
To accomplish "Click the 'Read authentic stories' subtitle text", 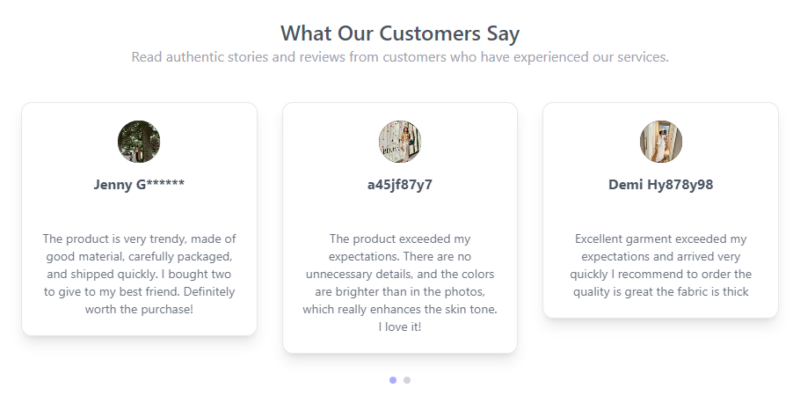I will click(x=400, y=57).
